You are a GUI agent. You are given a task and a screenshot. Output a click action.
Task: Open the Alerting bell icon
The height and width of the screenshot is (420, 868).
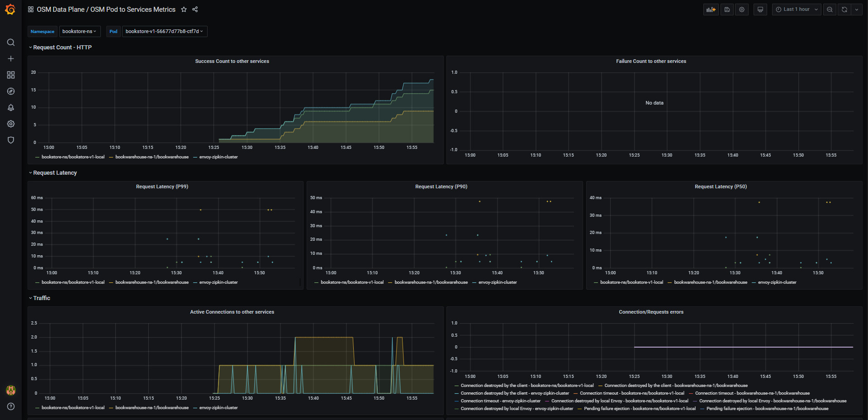tap(11, 108)
